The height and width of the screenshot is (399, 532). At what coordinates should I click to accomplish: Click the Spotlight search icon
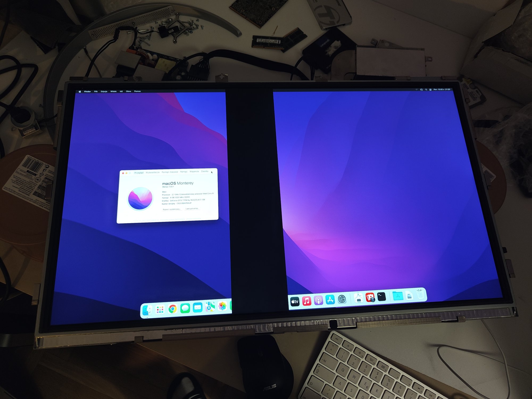[x=426, y=90]
